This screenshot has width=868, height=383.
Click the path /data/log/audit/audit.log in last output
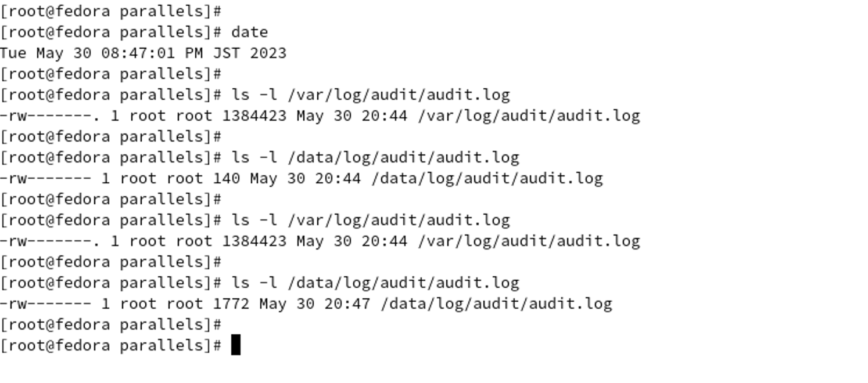tap(497, 303)
